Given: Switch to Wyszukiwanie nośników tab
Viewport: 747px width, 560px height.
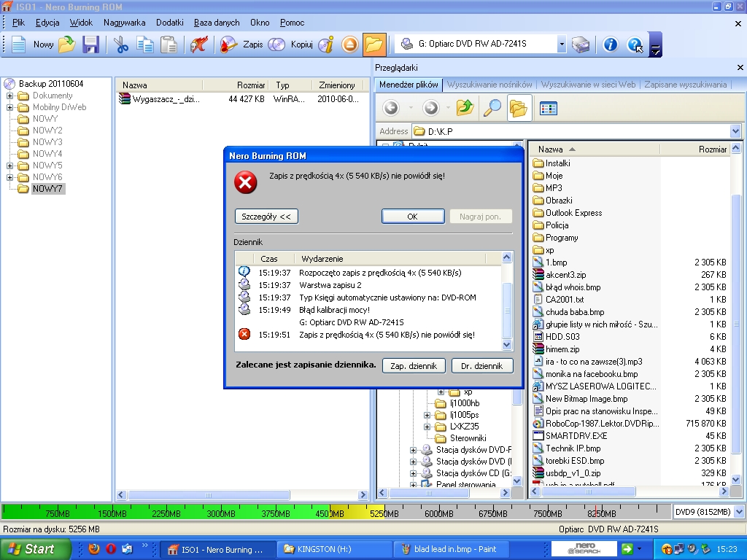Looking at the screenshot, I should 489,85.
